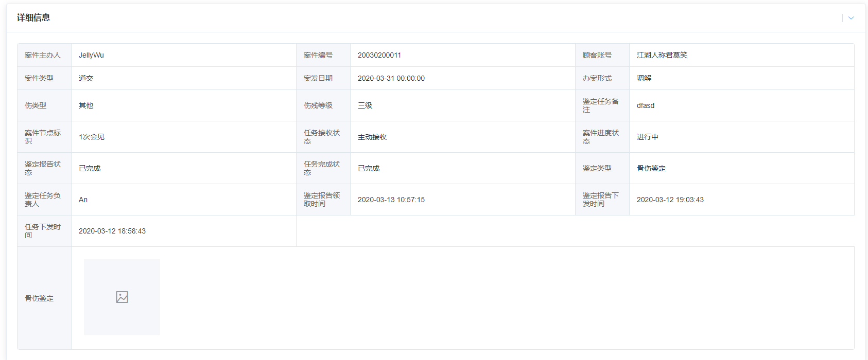The height and width of the screenshot is (360, 868).
Task: Click the 鉴定报告状态 label
Action: pos(43,168)
